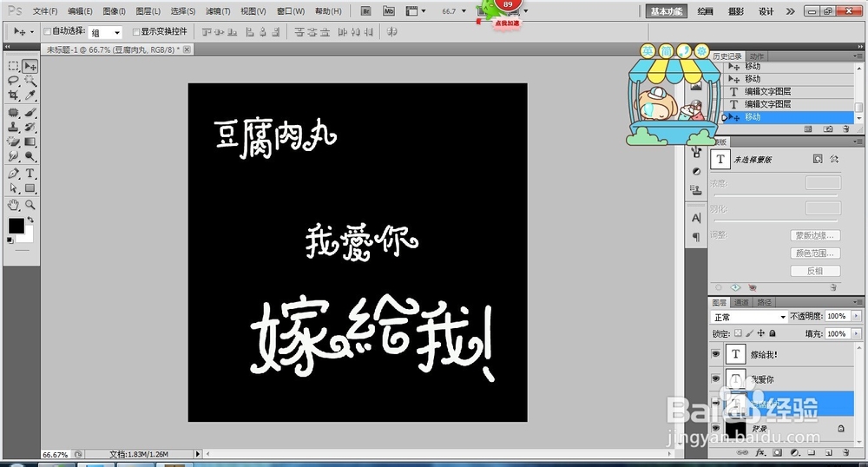Enable 自动选择 checkbox
868x467 pixels.
point(47,31)
